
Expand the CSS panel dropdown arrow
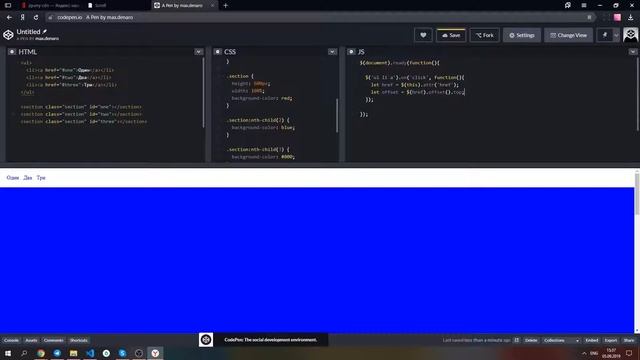click(x=332, y=52)
